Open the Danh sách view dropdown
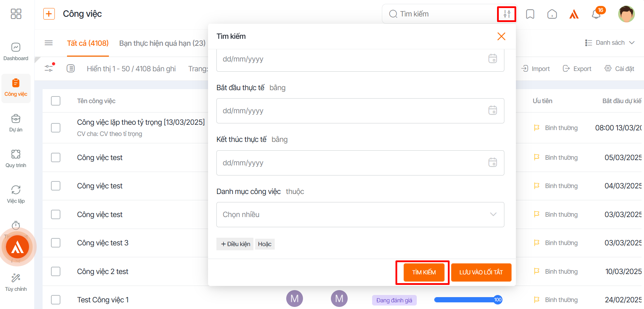 (x=609, y=43)
